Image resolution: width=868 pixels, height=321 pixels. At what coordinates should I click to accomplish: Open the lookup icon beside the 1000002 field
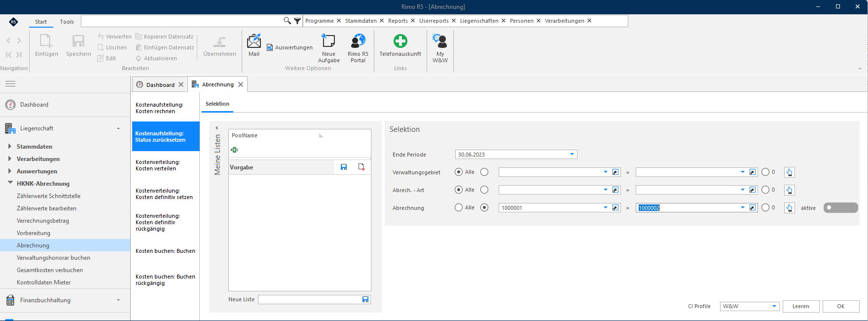(753, 208)
